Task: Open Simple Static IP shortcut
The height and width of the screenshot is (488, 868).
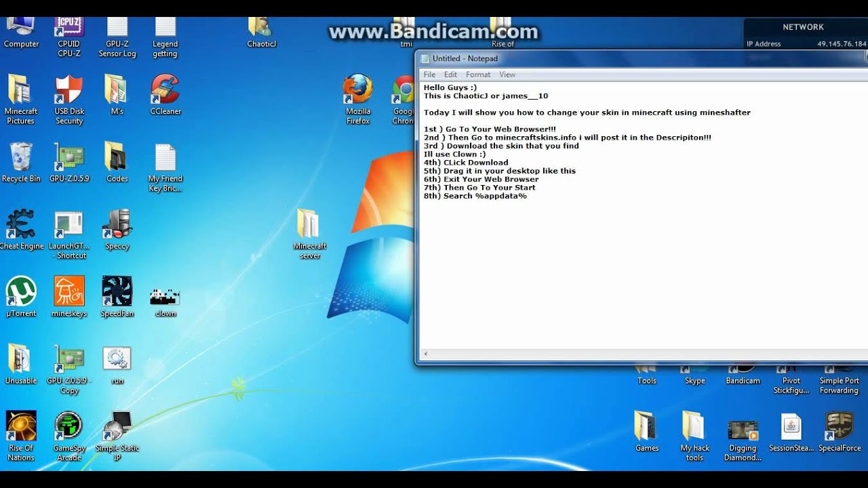Action: (x=117, y=436)
